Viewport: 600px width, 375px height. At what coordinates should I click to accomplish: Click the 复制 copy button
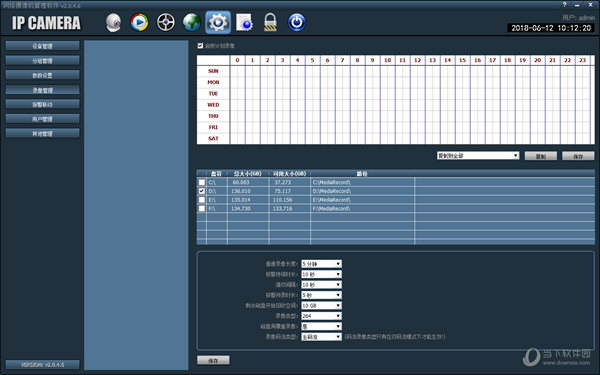[x=540, y=156]
